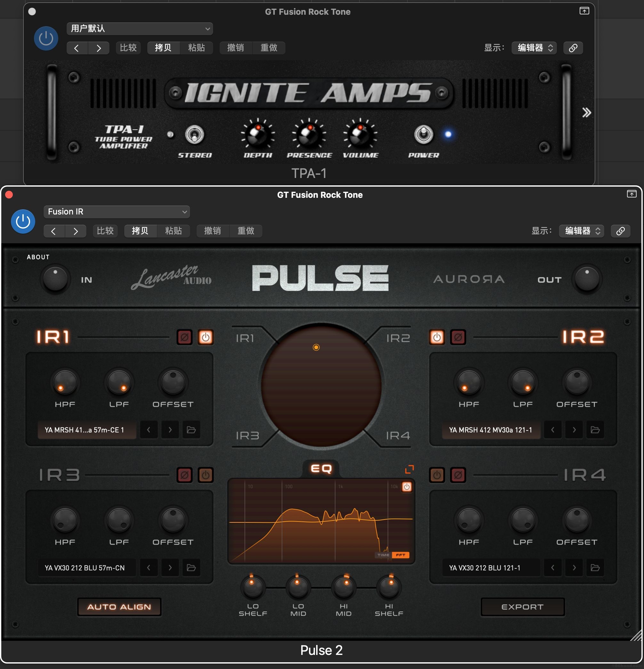Click link icon in Pulse window
The height and width of the screenshot is (669, 644).
pyautogui.click(x=620, y=231)
